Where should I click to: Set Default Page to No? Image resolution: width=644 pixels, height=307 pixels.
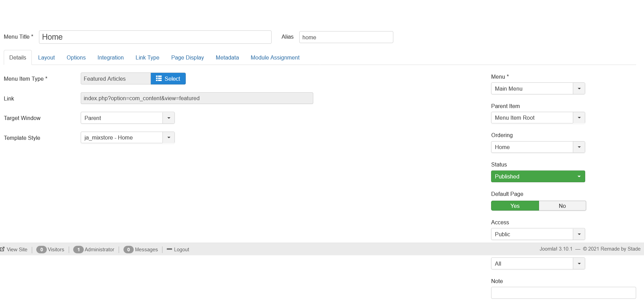[x=562, y=206]
